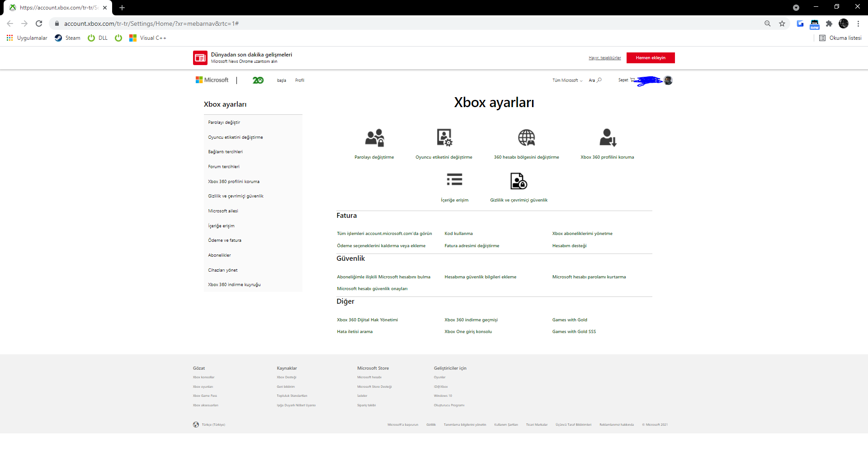Go back with the browser back arrow
868x470 pixels.
(x=10, y=23)
